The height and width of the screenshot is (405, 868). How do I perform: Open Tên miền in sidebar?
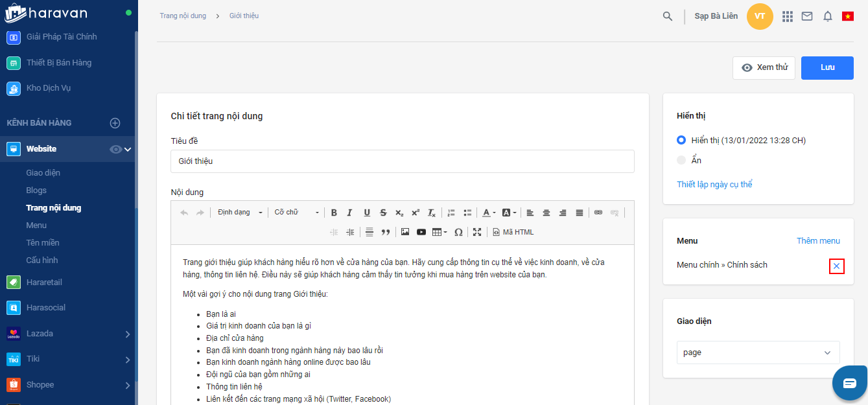click(x=43, y=243)
